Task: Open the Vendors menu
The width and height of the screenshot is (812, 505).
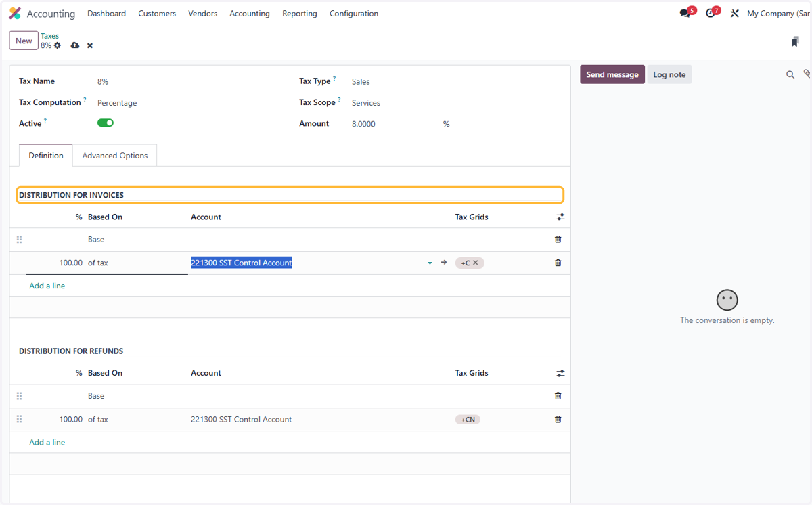Action: pyautogui.click(x=203, y=14)
